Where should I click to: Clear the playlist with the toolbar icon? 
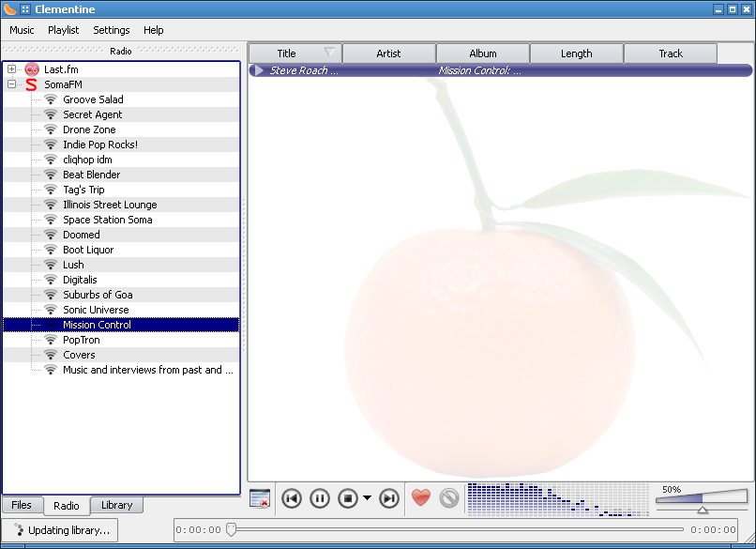(260, 498)
